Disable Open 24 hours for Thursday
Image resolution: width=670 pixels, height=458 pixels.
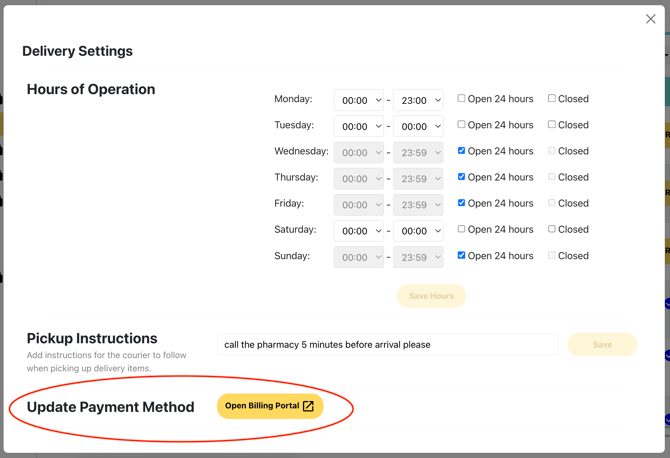(x=461, y=177)
